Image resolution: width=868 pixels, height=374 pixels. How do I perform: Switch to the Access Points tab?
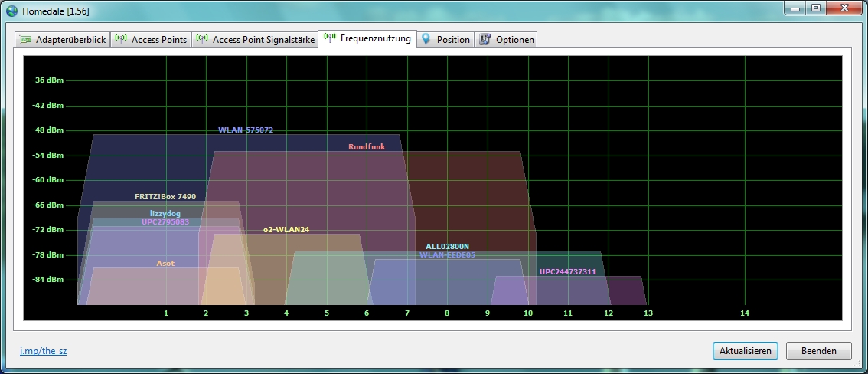(x=151, y=40)
